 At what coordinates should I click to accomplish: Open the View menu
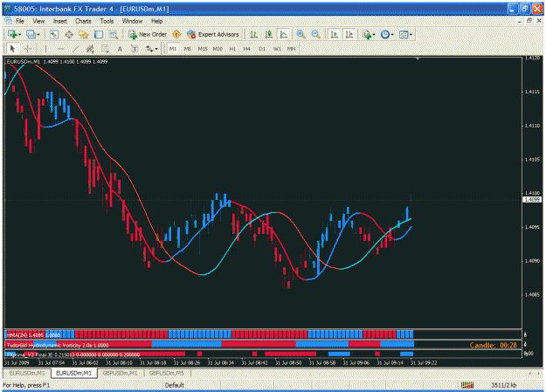[38, 21]
